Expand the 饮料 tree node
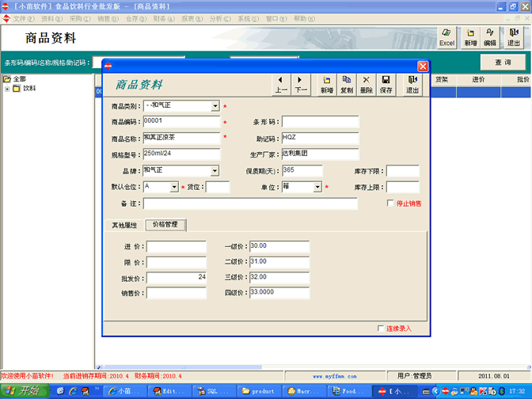The height and width of the screenshot is (399, 532). pyautogui.click(x=7, y=89)
